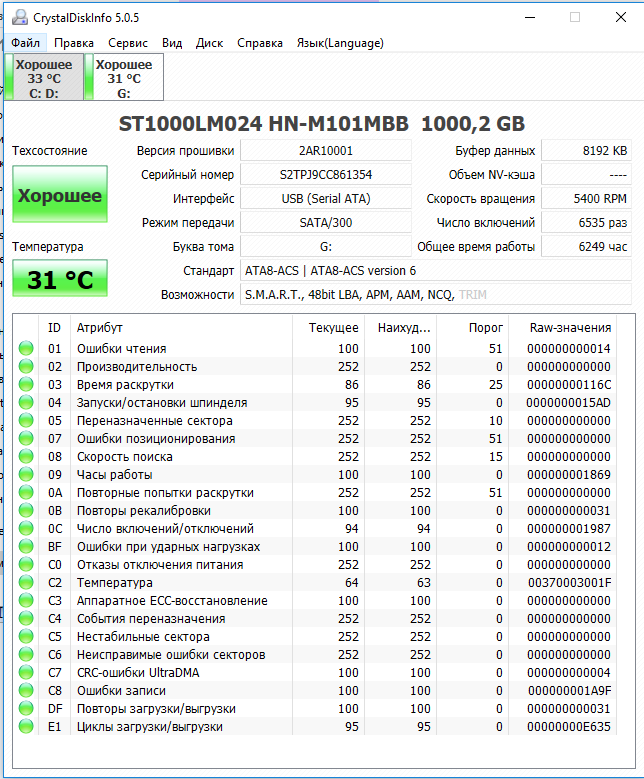The image size is (644, 779).
Task: Click the status orb for Ошибки записи
Action: 26,690
